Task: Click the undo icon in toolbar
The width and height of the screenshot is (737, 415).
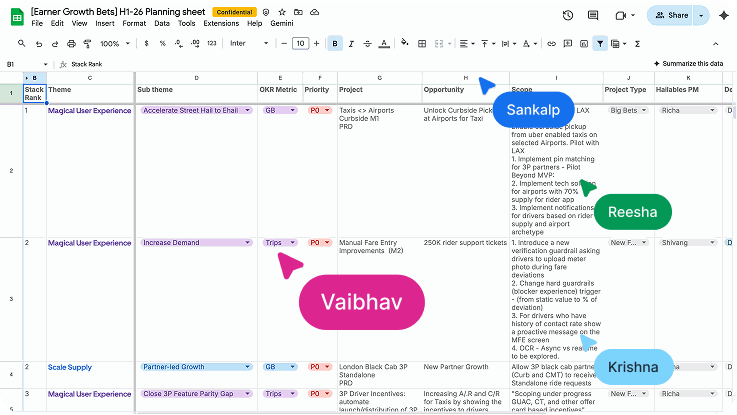Action: pyautogui.click(x=39, y=44)
